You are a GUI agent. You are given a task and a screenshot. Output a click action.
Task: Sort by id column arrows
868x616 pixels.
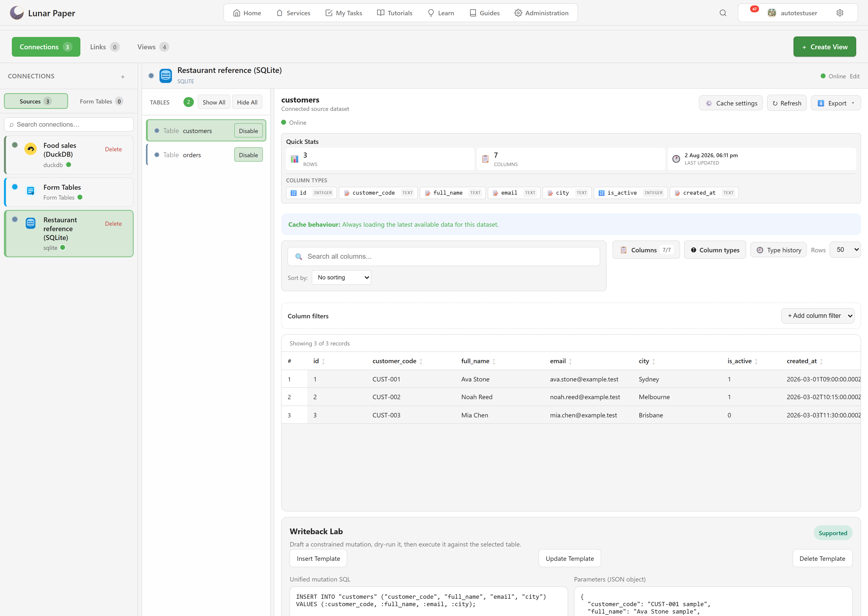323,361
